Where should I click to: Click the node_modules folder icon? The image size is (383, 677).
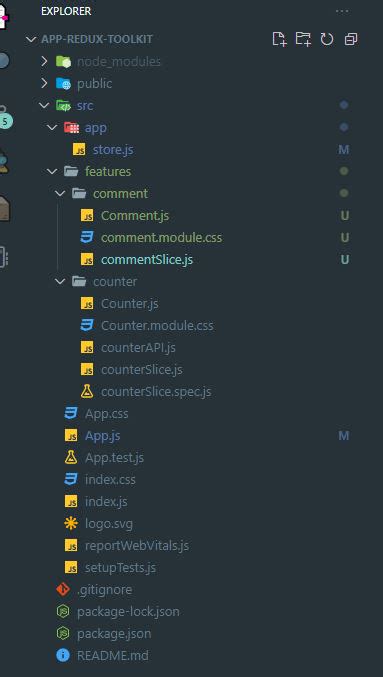tap(63, 62)
